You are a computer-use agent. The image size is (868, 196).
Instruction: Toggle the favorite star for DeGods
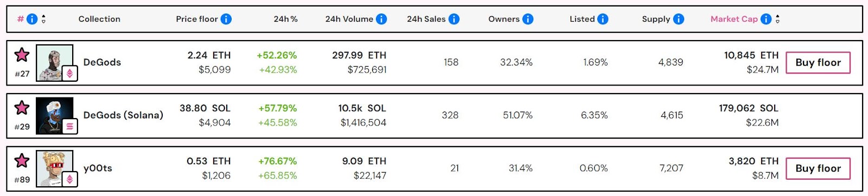22,55
